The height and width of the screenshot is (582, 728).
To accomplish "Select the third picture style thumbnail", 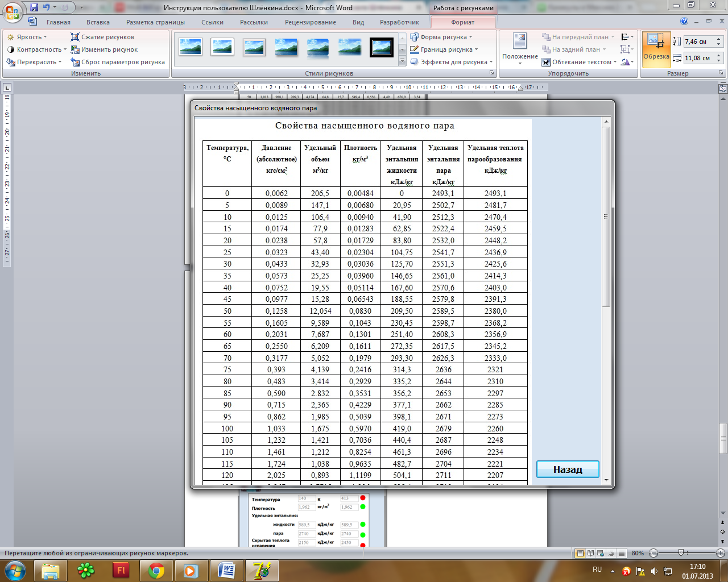I will coord(254,47).
